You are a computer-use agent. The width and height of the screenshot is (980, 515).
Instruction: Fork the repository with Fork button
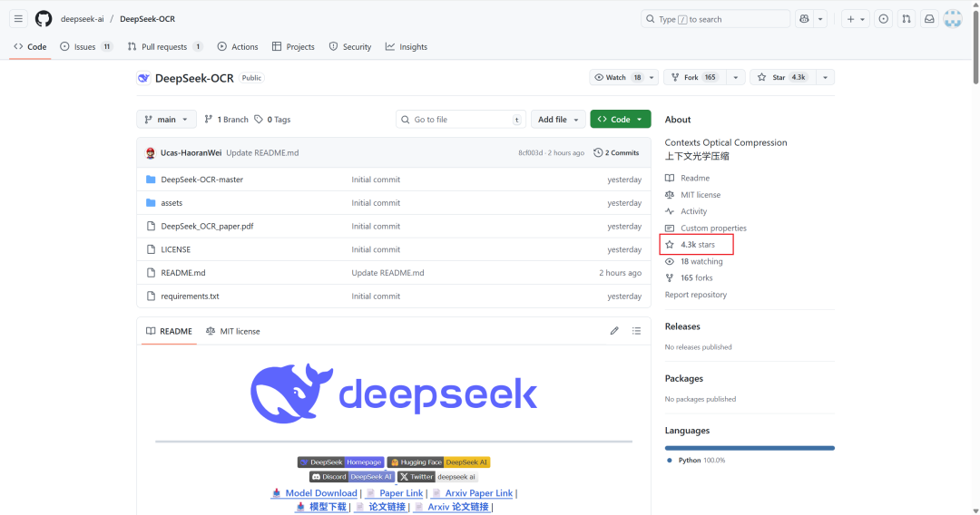pyautogui.click(x=694, y=77)
